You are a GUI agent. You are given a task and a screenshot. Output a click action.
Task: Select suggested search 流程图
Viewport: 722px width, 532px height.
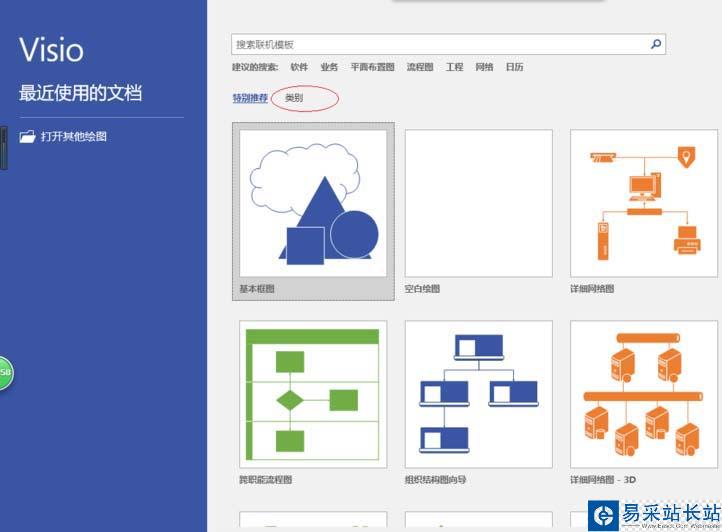pos(420,67)
